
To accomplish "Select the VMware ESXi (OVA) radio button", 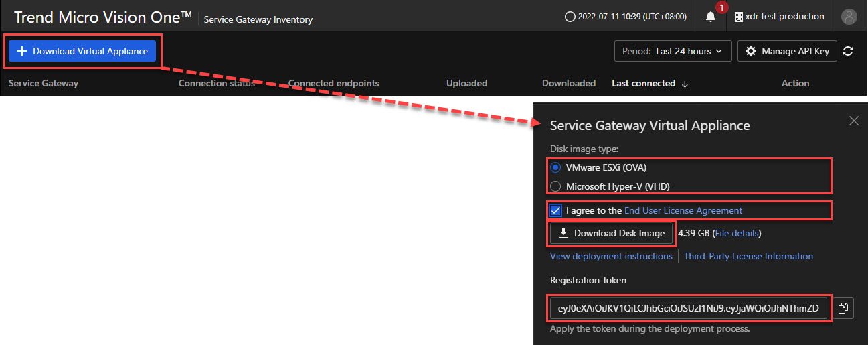I will (555, 167).
